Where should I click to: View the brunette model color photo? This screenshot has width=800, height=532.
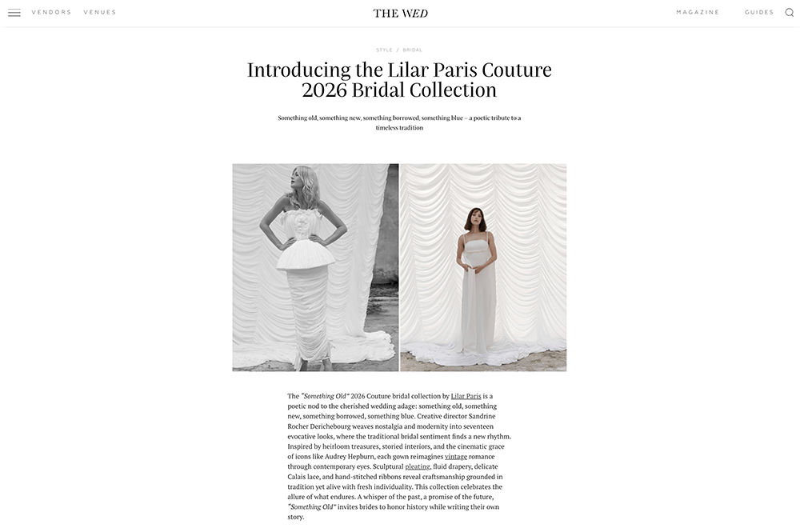[x=483, y=267]
